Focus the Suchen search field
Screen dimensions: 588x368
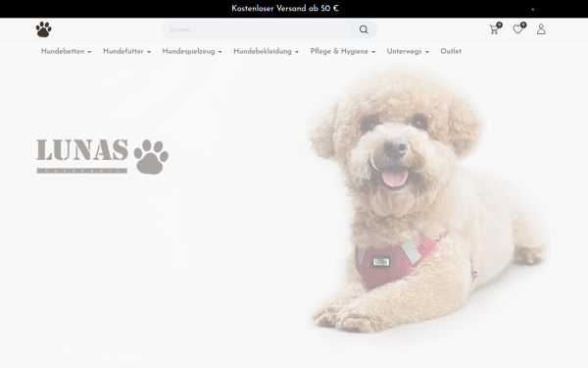tap(257, 29)
